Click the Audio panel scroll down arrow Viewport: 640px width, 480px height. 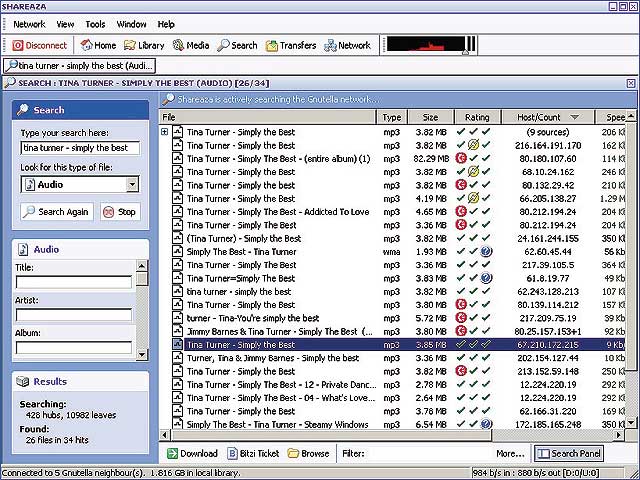pyautogui.click(x=141, y=354)
